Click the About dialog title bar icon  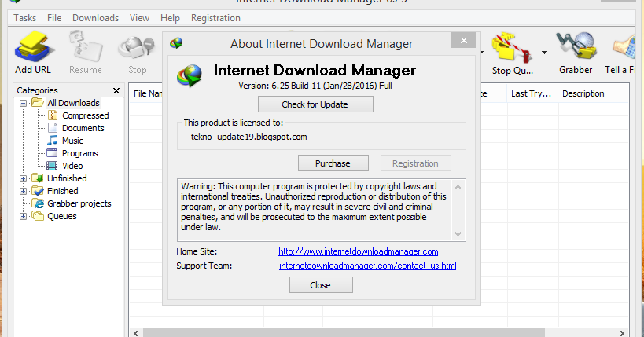pyautogui.click(x=176, y=43)
